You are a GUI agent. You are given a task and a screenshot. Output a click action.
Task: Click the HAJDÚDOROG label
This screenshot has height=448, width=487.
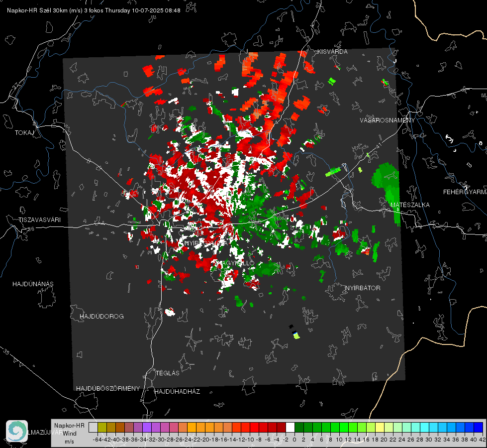(x=101, y=316)
